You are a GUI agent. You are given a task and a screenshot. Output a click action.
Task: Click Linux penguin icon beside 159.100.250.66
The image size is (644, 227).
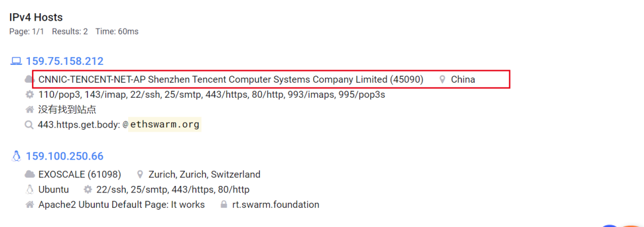click(x=16, y=156)
